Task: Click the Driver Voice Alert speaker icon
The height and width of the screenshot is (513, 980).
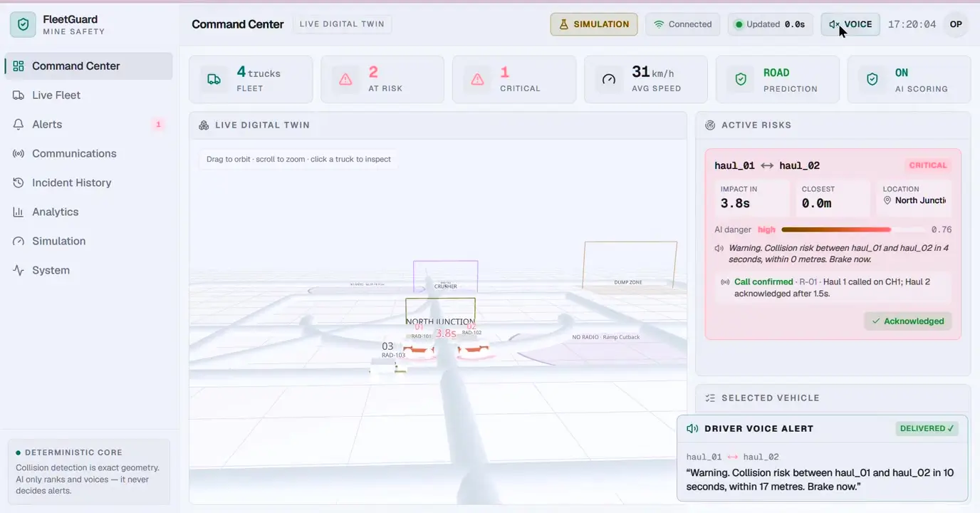Action: coord(692,429)
